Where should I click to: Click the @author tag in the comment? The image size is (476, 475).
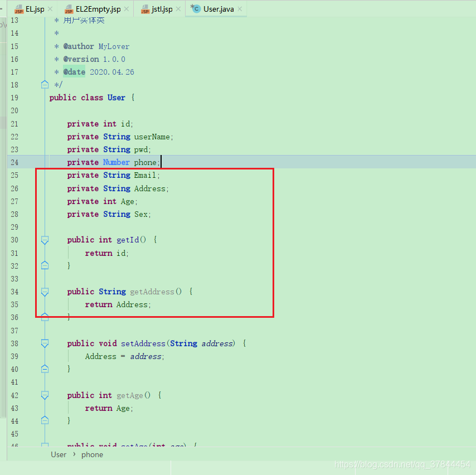(79, 46)
